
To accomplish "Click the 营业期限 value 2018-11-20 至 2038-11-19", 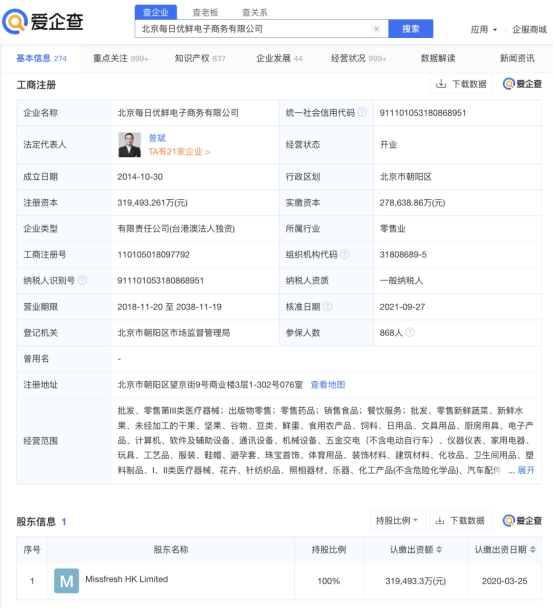I will [169, 307].
